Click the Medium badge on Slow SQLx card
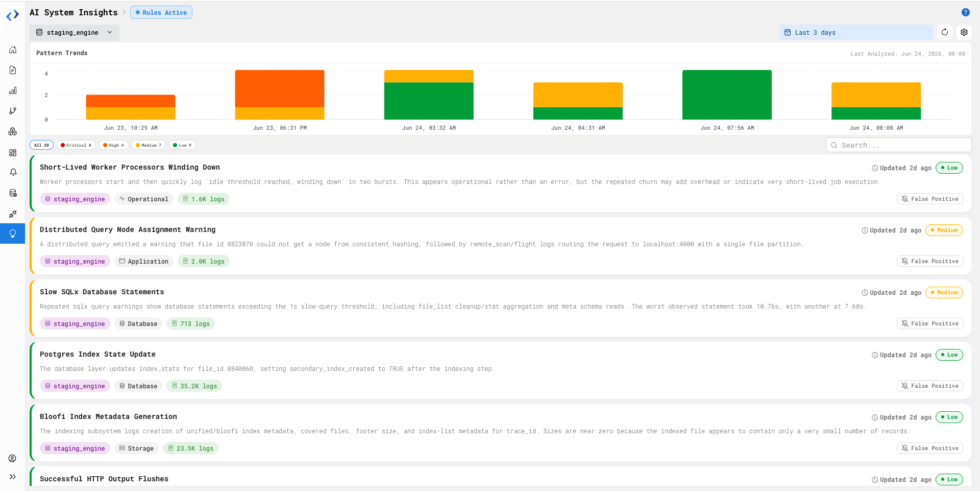 944,292
